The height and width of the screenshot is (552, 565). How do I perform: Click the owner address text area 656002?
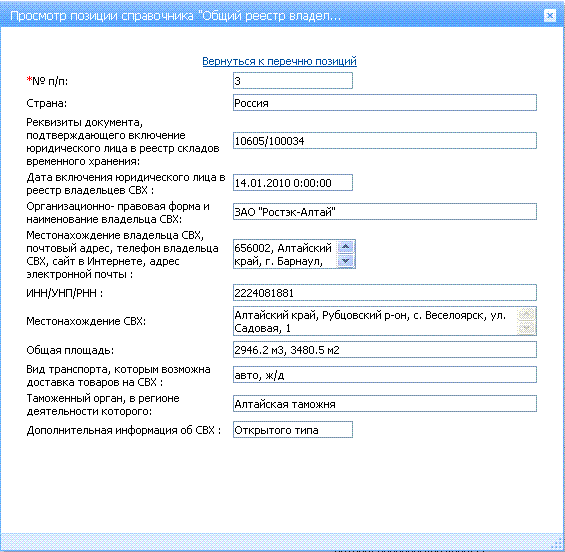coord(285,254)
